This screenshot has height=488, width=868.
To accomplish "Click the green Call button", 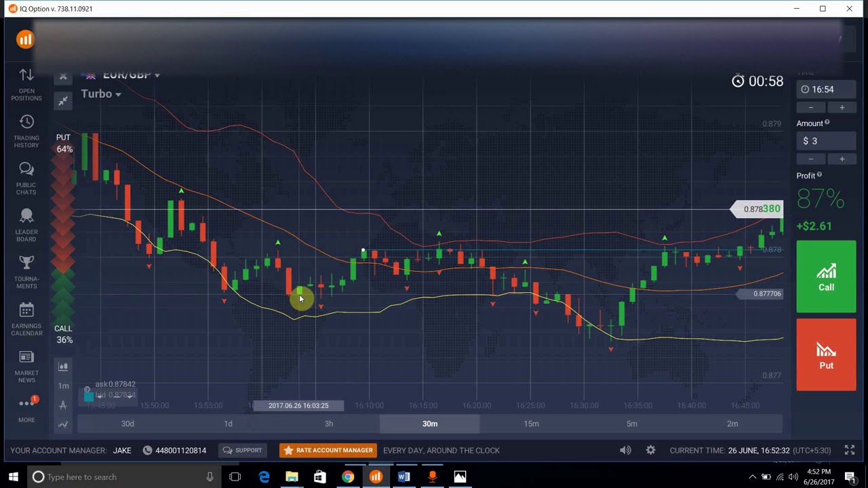I will [x=826, y=277].
